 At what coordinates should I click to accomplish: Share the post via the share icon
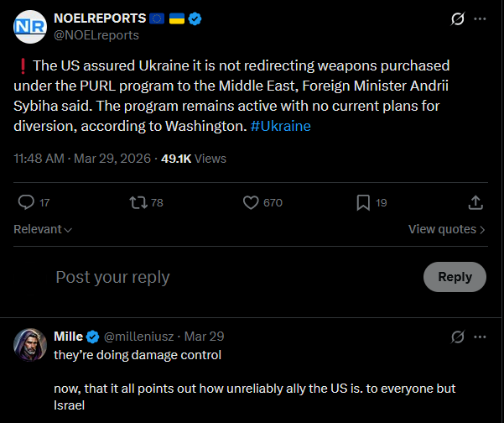475,202
